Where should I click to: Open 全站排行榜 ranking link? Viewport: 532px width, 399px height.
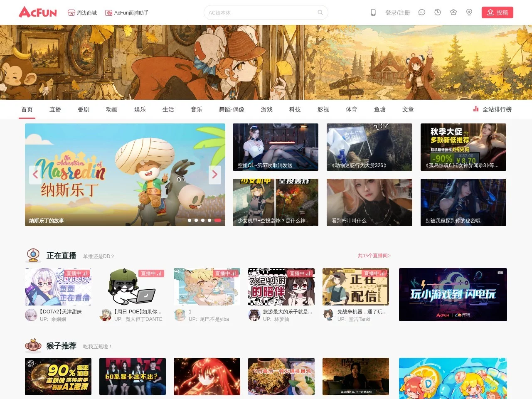[x=492, y=109]
